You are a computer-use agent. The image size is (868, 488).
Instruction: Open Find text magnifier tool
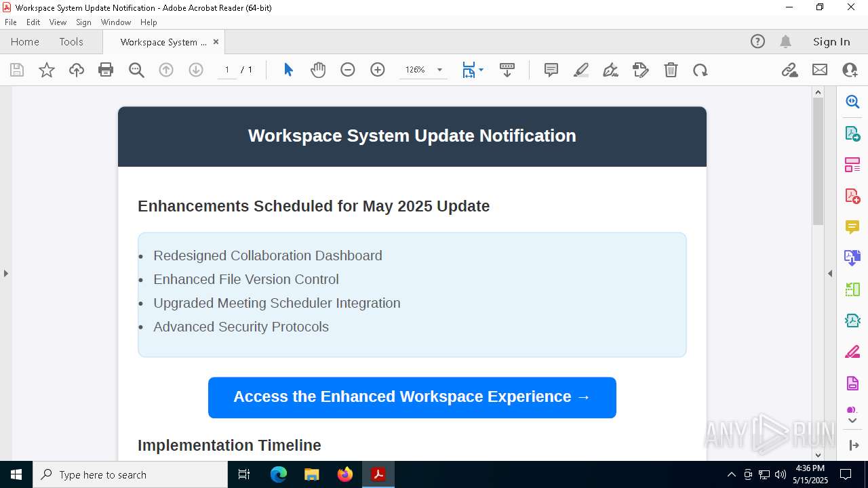pos(136,70)
